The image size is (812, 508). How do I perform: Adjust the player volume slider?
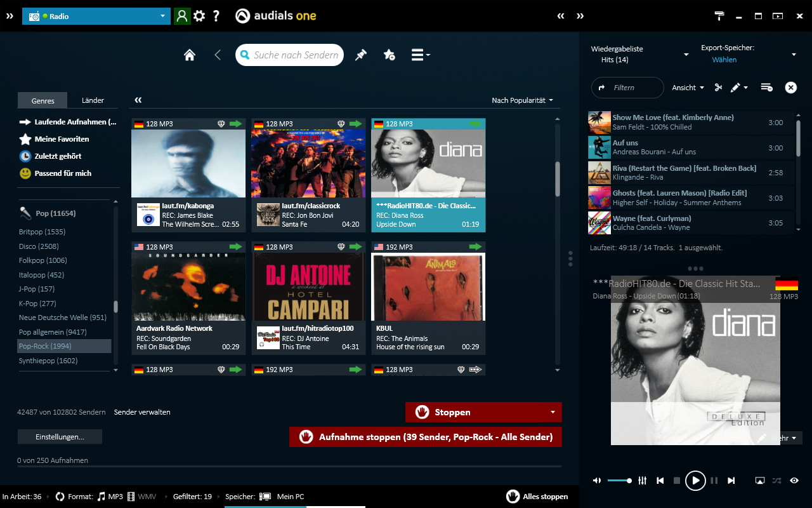[619, 481]
